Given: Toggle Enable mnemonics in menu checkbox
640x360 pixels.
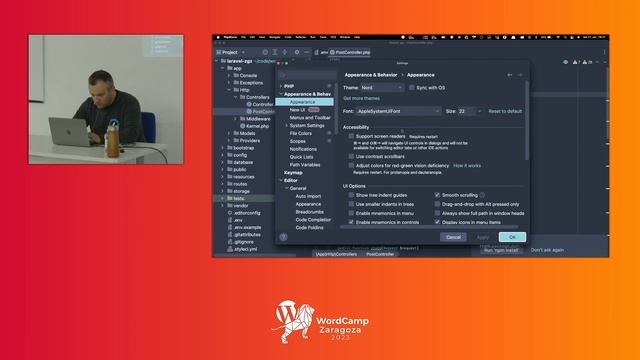Looking at the screenshot, I should pyautogui.click(x=351, y=213).
